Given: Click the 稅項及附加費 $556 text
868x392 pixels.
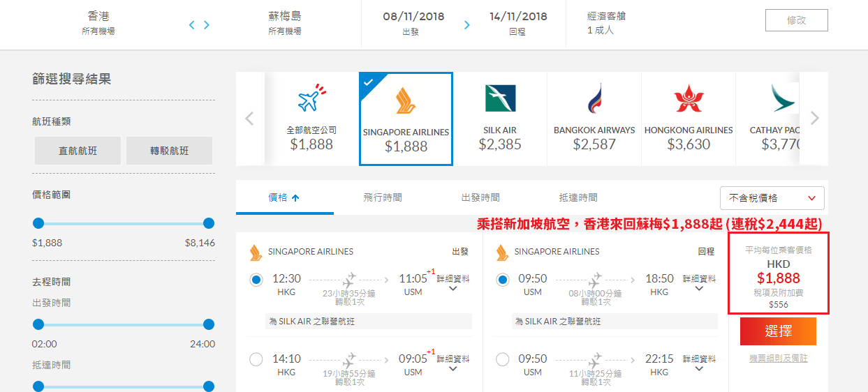Looking at the screenshot, I should point(778,299).
